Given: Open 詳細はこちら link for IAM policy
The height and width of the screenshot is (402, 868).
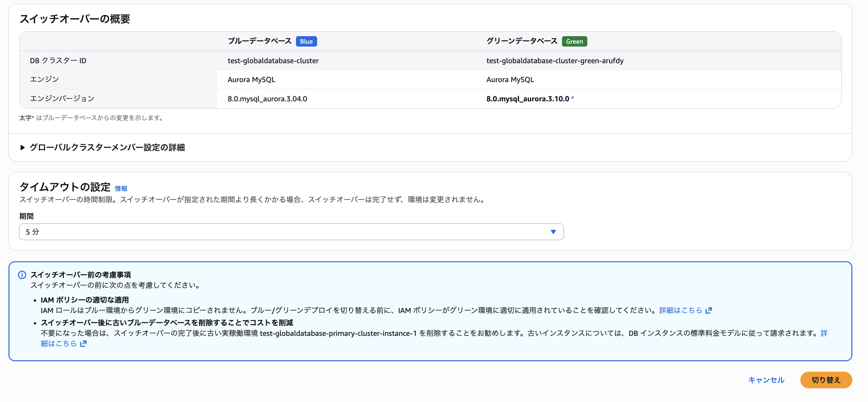Looking at the screenshot, I should [680, 310].
